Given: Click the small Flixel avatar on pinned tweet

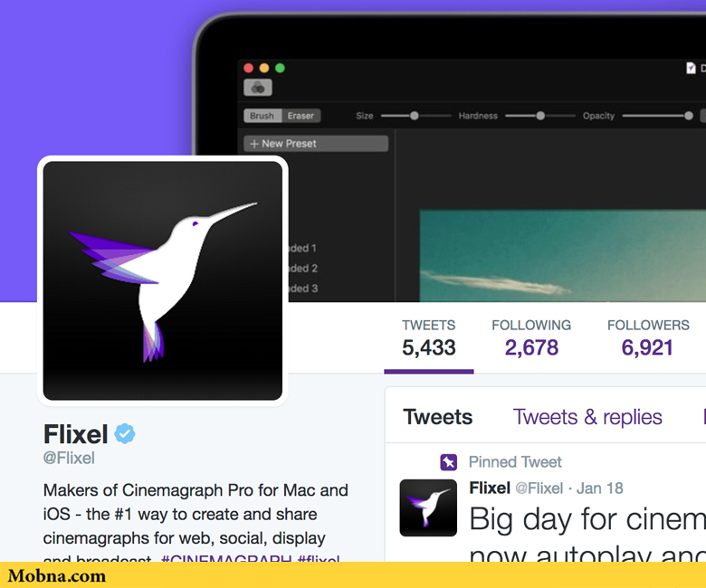Looking at the screenshot, I should click(x=428, y=507).
